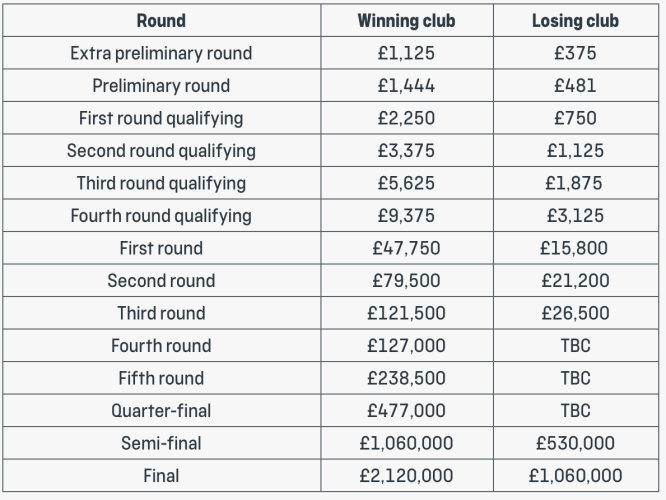The image size is (666, 500).
Task: Click the £375 losing club amount
Action: tap(575, 53)
